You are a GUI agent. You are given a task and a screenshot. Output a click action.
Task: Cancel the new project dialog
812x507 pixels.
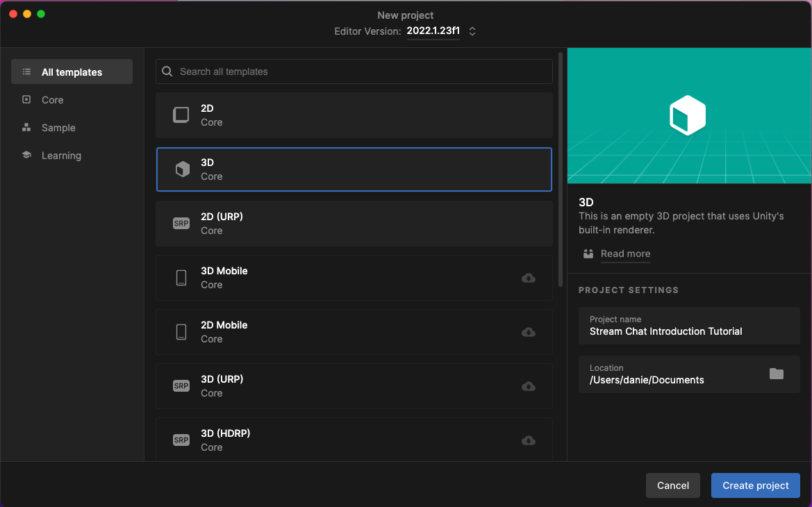click(672, 485)
